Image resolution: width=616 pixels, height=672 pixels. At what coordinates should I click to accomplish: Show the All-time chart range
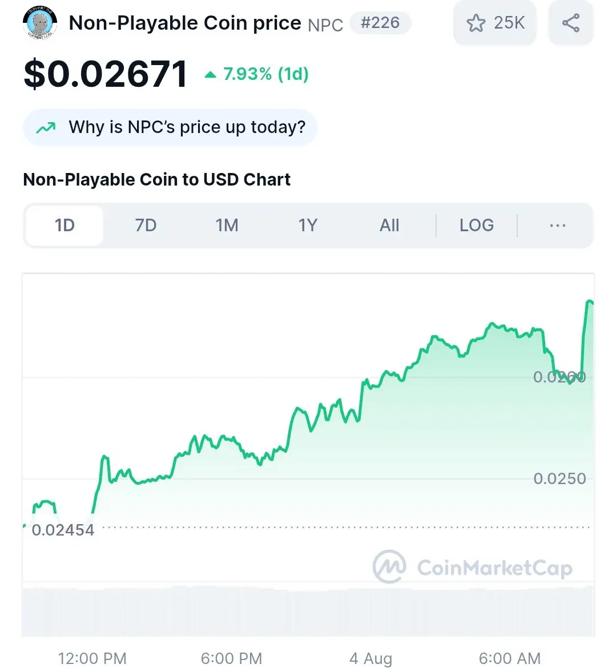[389, 226]
